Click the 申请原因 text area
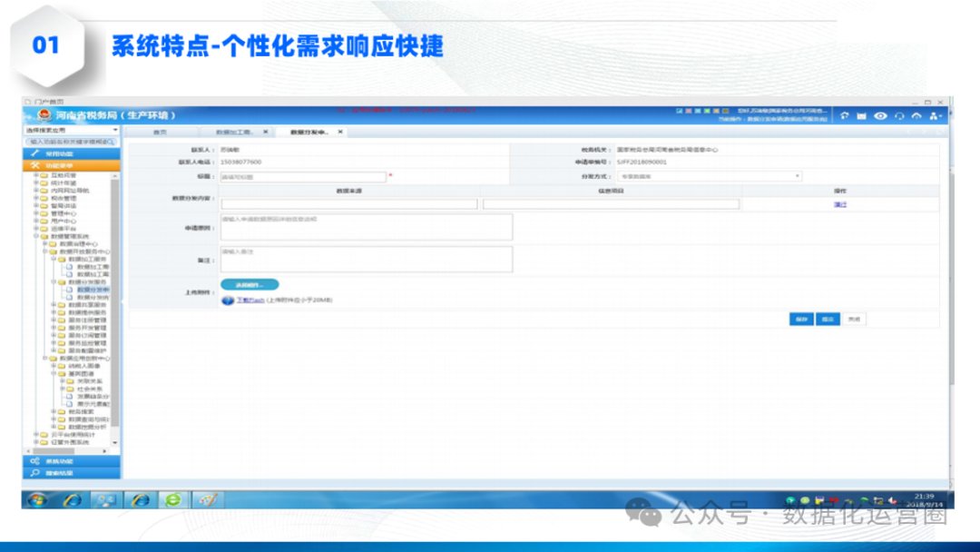This screenshot has width=980, height=552. 367,227
